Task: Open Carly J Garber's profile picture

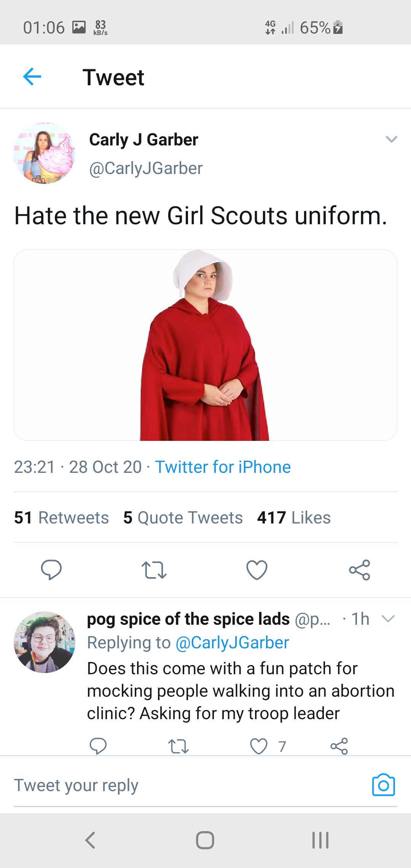Action: tap(45, 153)
